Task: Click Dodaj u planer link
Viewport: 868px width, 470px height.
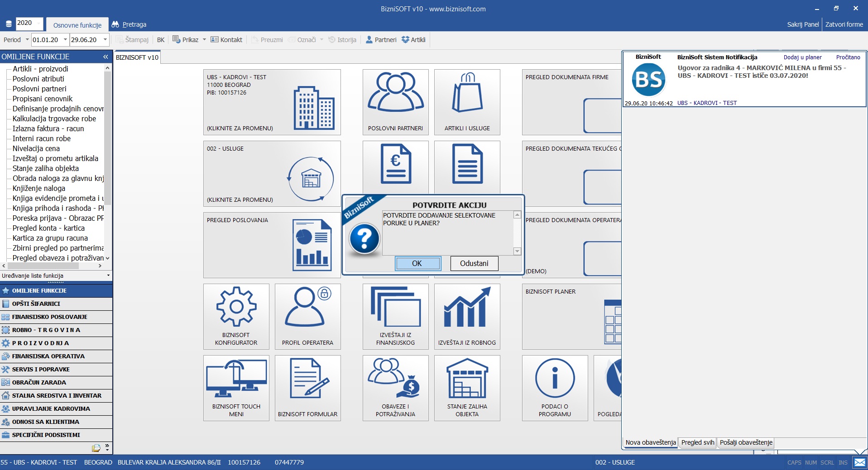Action: [802, 57]
